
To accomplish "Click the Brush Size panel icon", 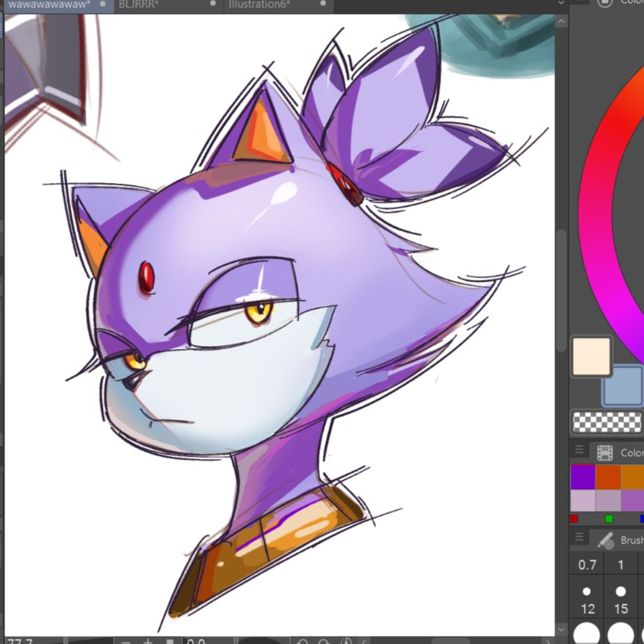I will point(605,540).
